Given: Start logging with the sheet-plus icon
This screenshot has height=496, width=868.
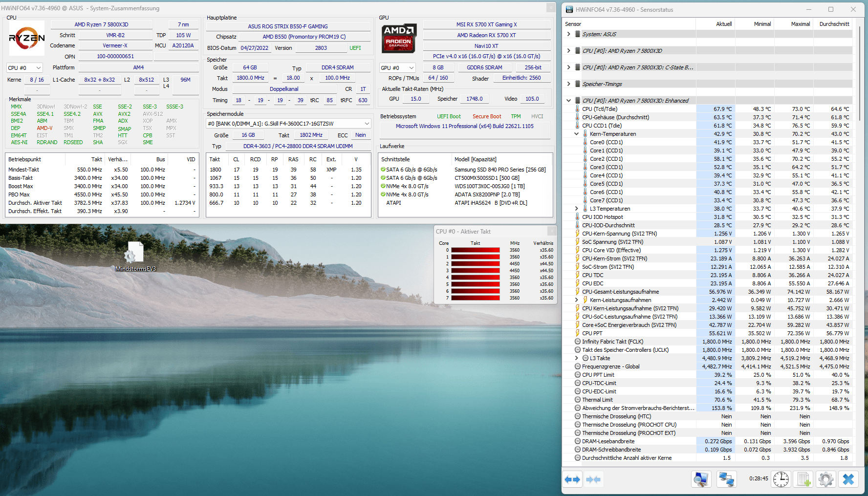Looking at the screenshot, I should [803, 479].
